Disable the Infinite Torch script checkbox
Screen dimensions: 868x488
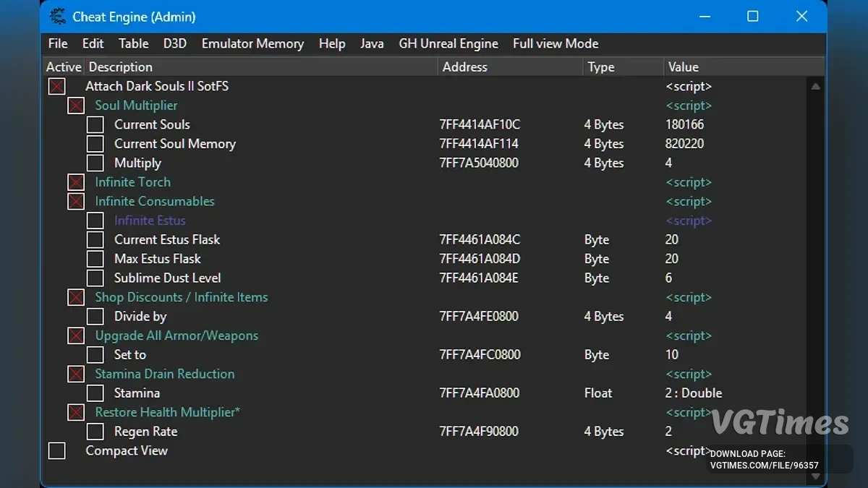(76, 182)
